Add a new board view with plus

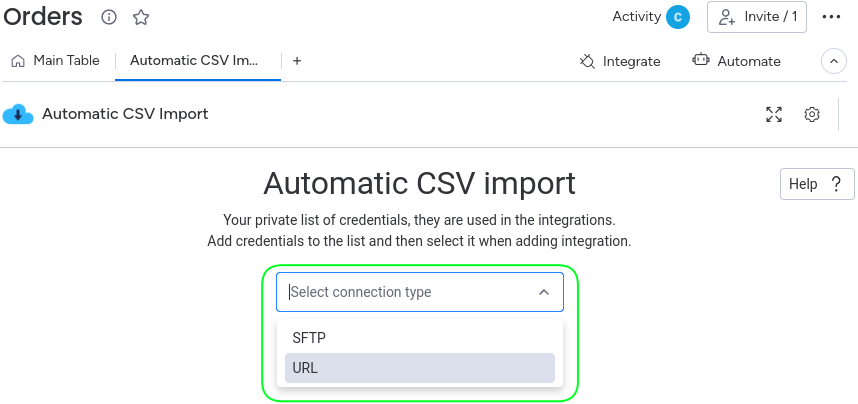pyautogui.click(x=297, y=61)
